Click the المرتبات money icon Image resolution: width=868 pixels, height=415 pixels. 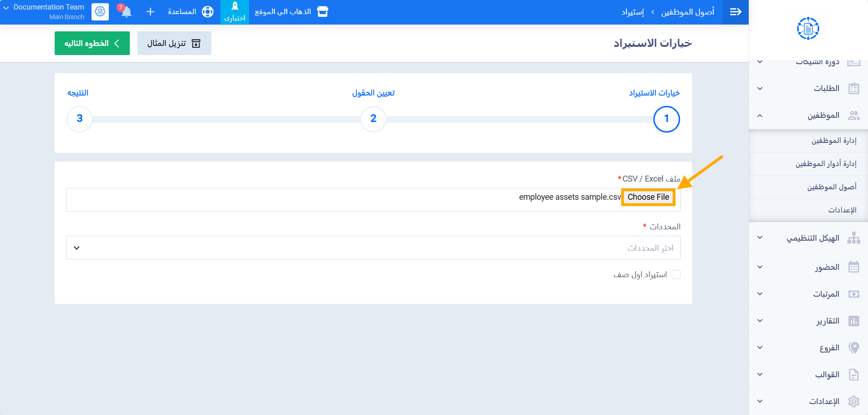(854, 294)
